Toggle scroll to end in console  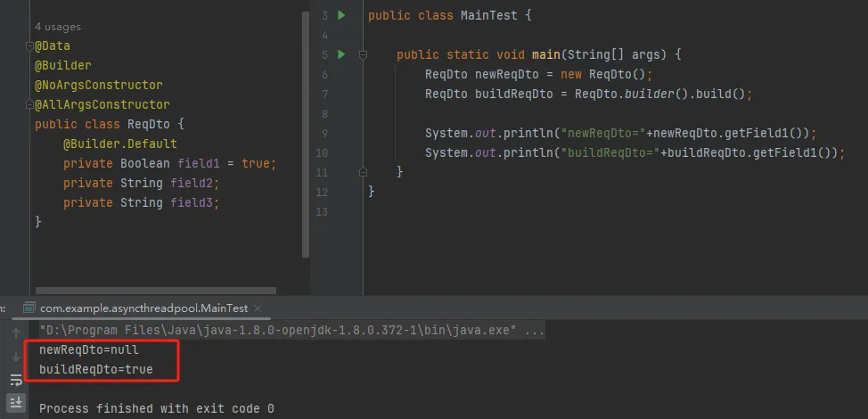point(15,402)
